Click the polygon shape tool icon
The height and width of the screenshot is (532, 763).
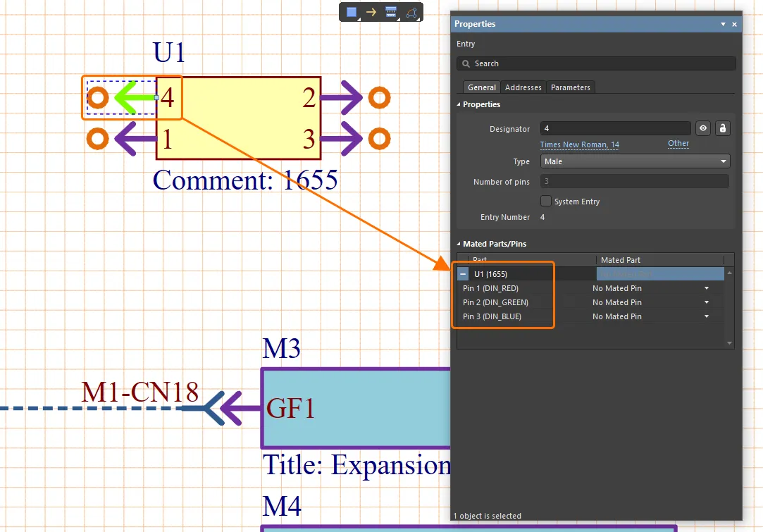coord(411,12)
